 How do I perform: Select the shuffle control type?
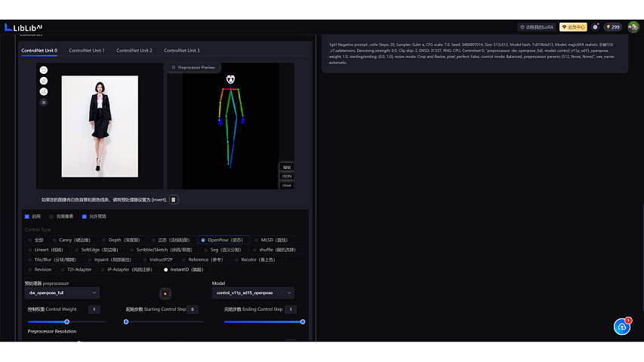click(x=276, y=250)
